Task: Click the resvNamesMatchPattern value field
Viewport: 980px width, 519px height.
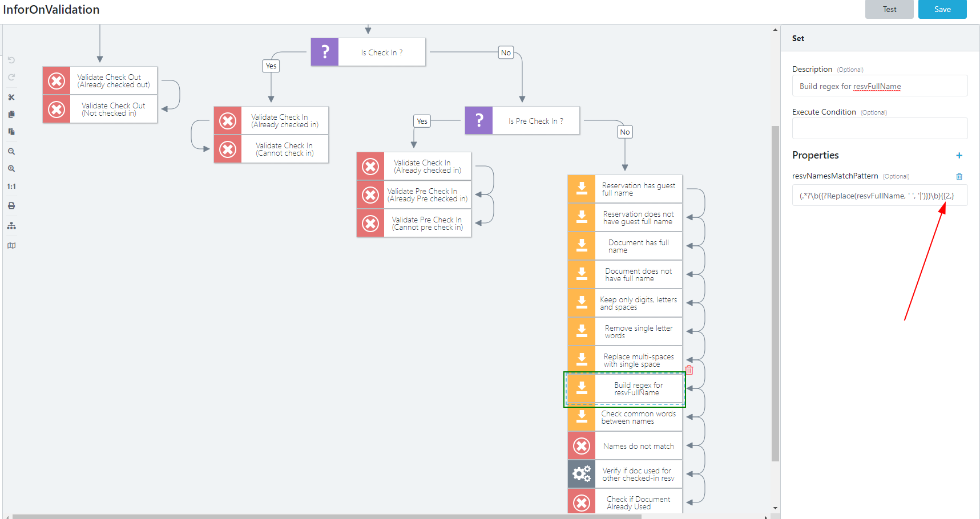Action: point(879,196)
